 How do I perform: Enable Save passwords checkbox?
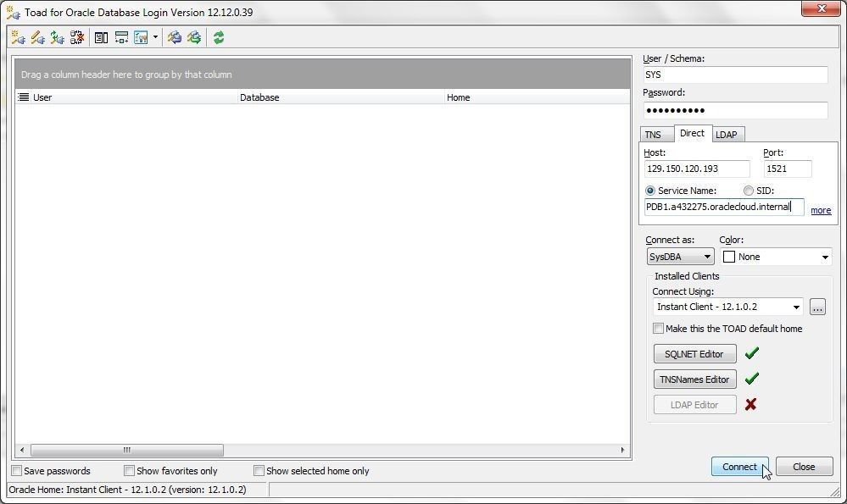tap(17, 471)
